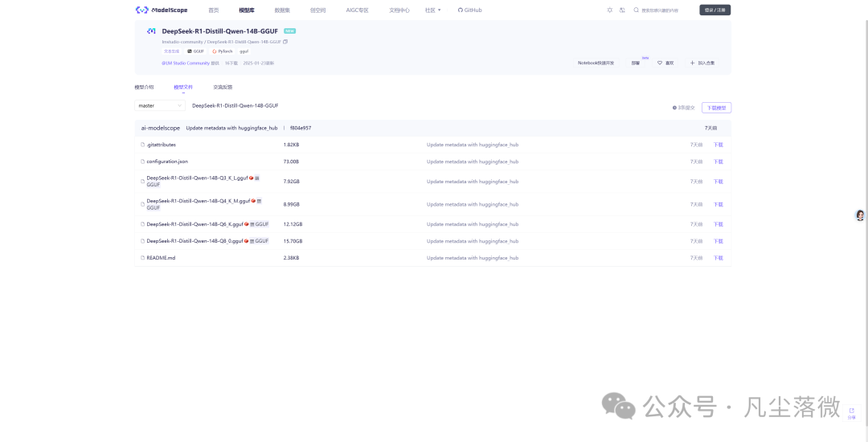The height and width of the screenshot is (442, 868).
Task: Download the Q3_K_L.gguf file
Action: pos(718,182)
